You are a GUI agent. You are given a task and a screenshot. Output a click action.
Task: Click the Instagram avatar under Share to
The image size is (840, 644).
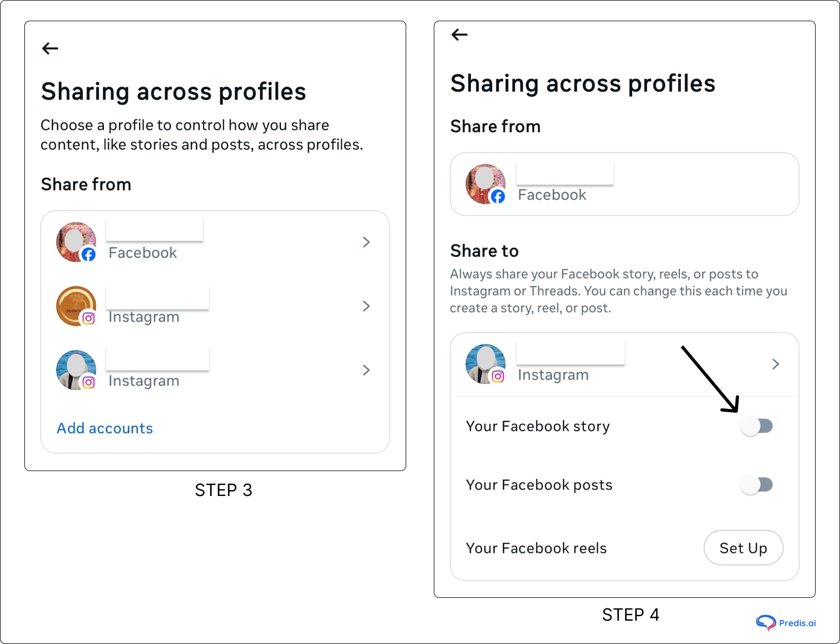pos(486,364)
